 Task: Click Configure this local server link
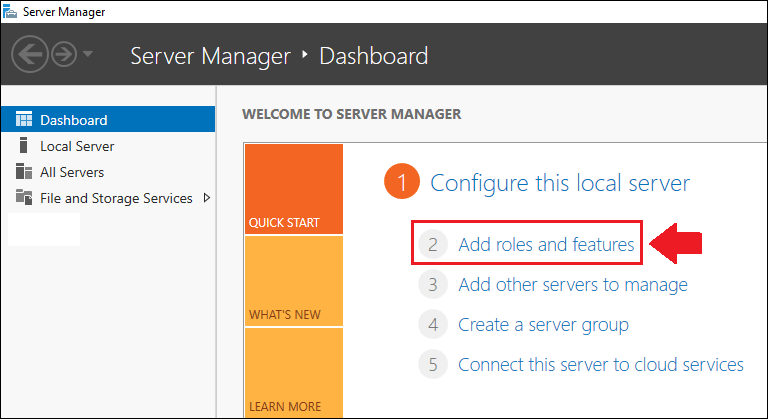click(x=559, y=183)
